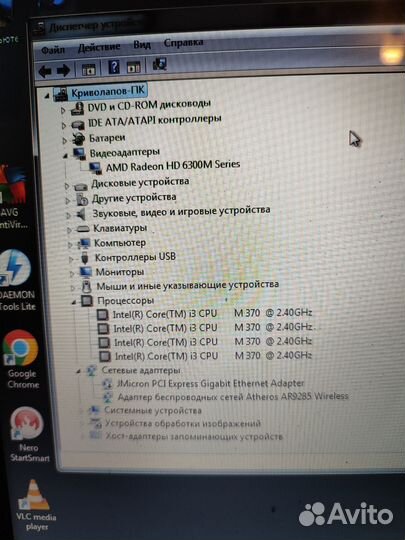The width and height of the screenshot is (405, 540).
Task: Click the Контроллеры USB icon
Action: tap(85, 258)
